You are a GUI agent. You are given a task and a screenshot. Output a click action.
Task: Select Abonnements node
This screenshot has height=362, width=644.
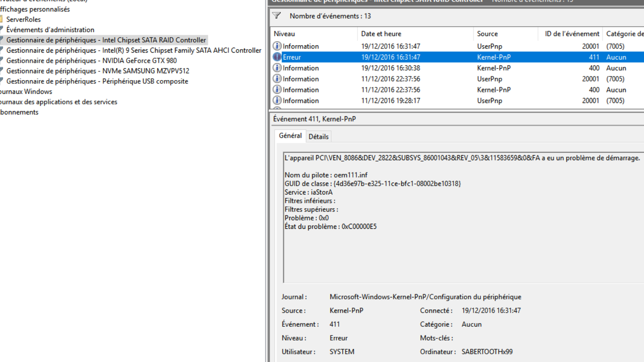click(x=19, y=112)
